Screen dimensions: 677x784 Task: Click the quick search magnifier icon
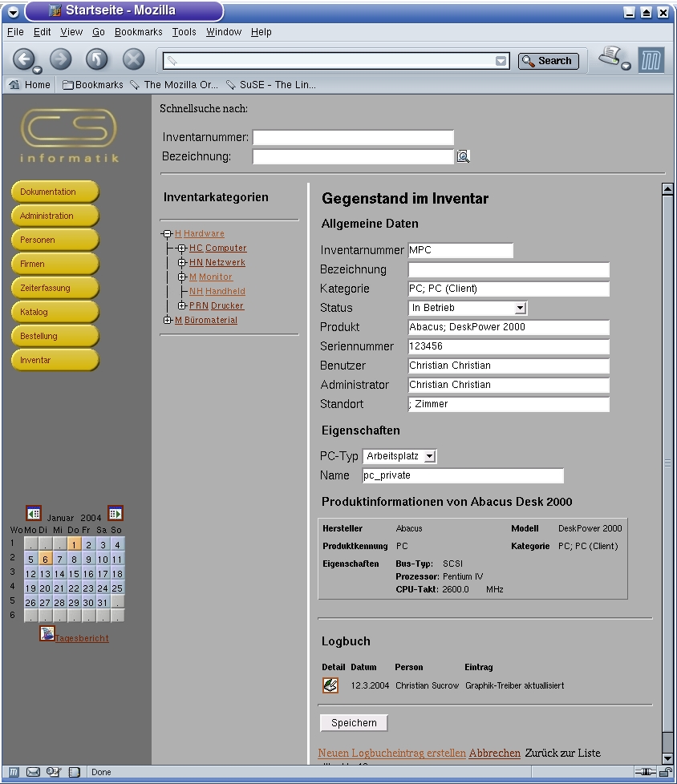pos(464,156)
